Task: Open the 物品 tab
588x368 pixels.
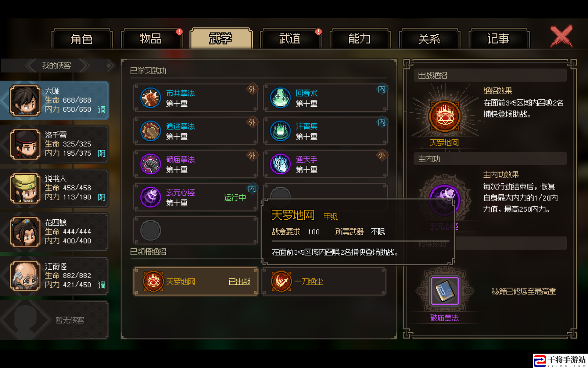Action: pos(151,39)
